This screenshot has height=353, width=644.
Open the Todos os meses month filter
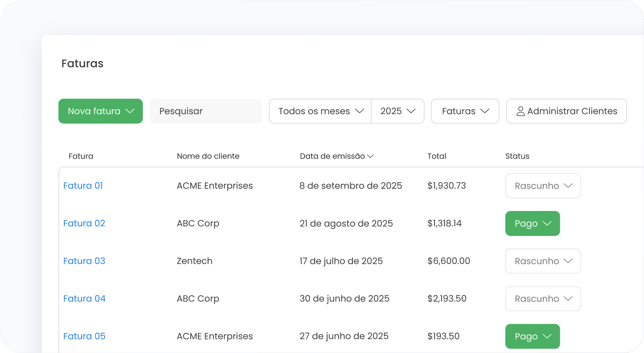[320, 111]
